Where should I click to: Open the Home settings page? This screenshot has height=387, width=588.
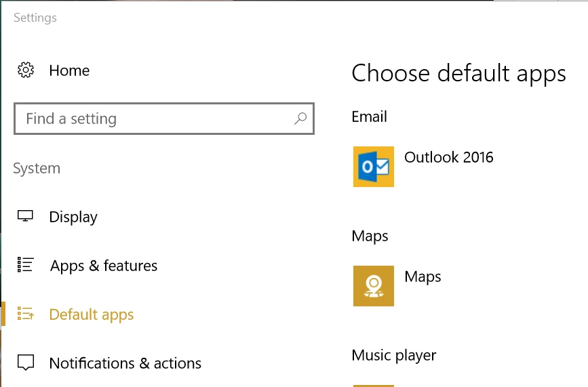coord(69,70)
